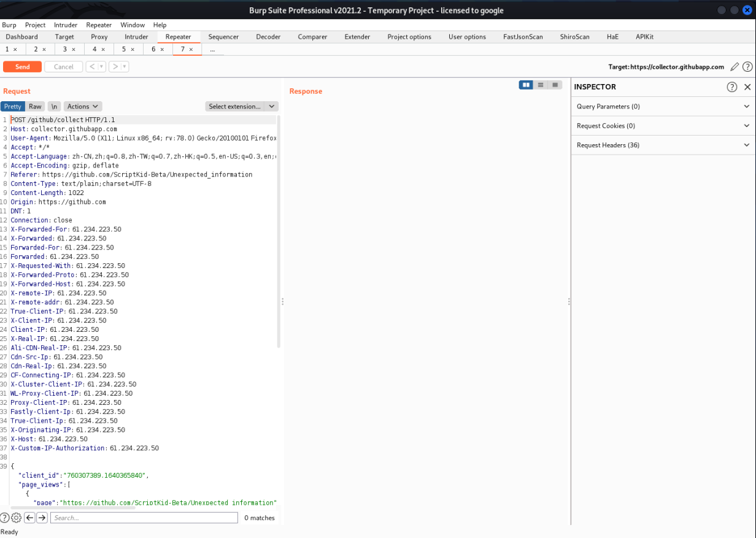Screen dimensions: 756x538
Task: Close Repeater request tab 2
Action: [x=44, y=49]
